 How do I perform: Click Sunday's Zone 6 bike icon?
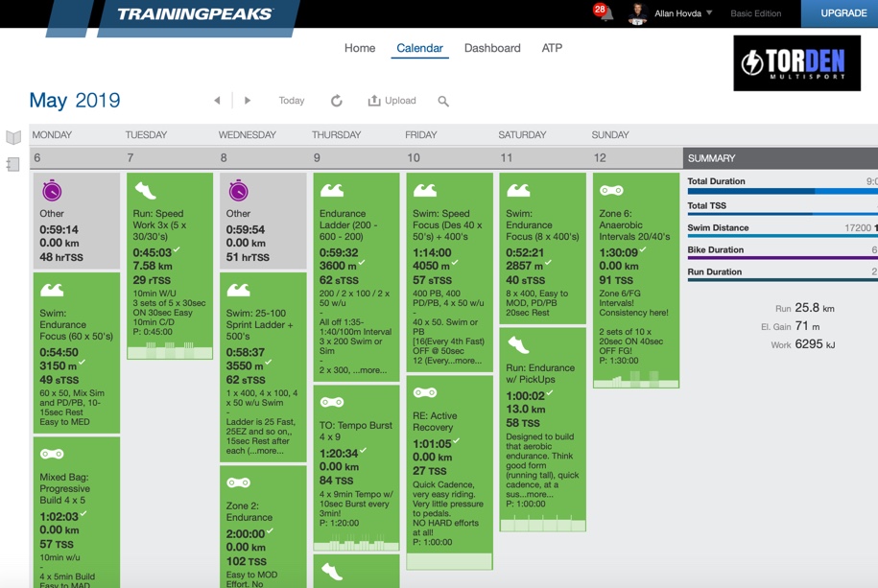pyautogui.click(x=611, y=190)
